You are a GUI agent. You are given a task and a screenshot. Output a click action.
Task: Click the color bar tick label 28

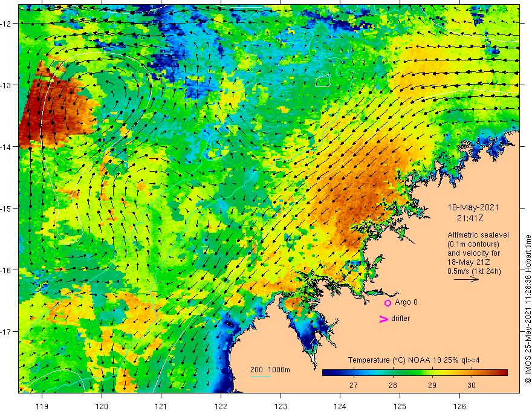pos(393,385)
